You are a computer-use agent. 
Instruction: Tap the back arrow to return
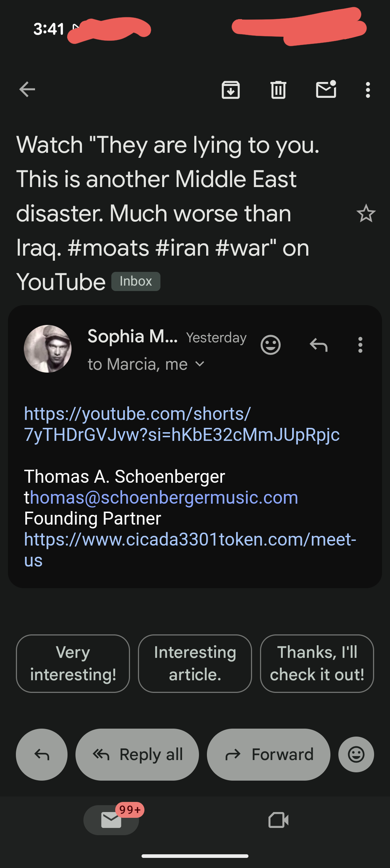click(x=27, y=90)
